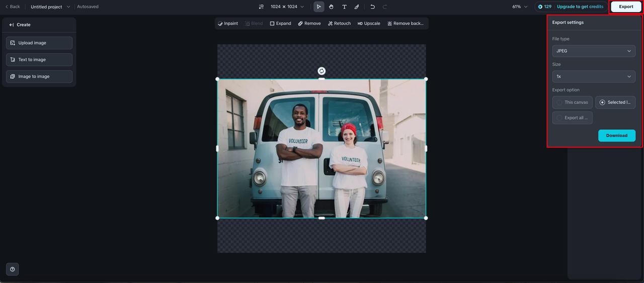Click the top-right corner handle of the image
Image resolution: width=644 pixels, height=283 pixels.
click(426, 79)
